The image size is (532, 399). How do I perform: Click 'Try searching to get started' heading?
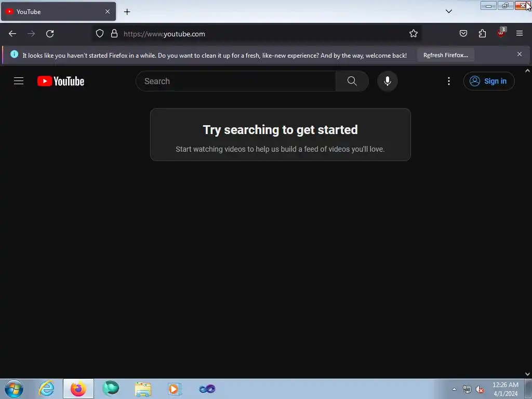(x=280, y=129)
